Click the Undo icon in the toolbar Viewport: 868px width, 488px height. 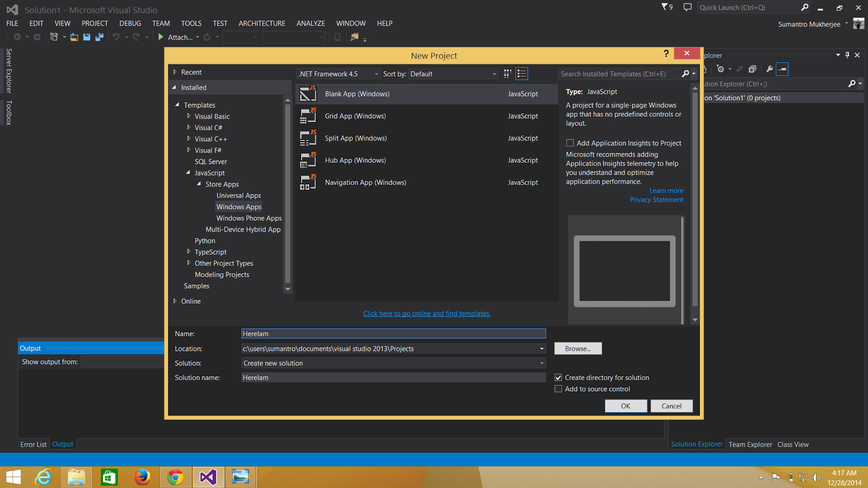click(116, 37)
